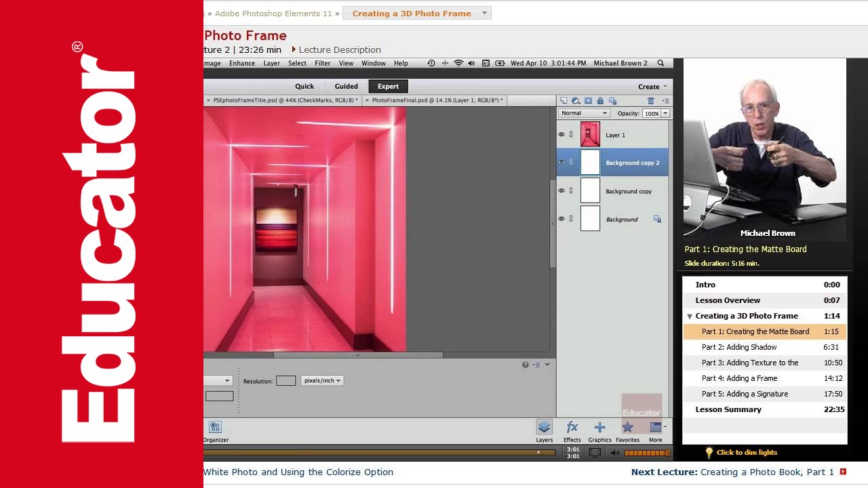Delete layer with trash icon
868x488 pixels.
(650, 100)
